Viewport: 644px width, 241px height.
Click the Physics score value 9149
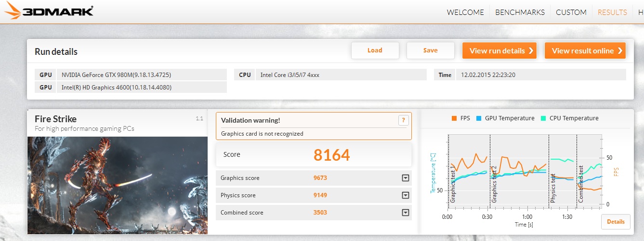click(320, 195)
